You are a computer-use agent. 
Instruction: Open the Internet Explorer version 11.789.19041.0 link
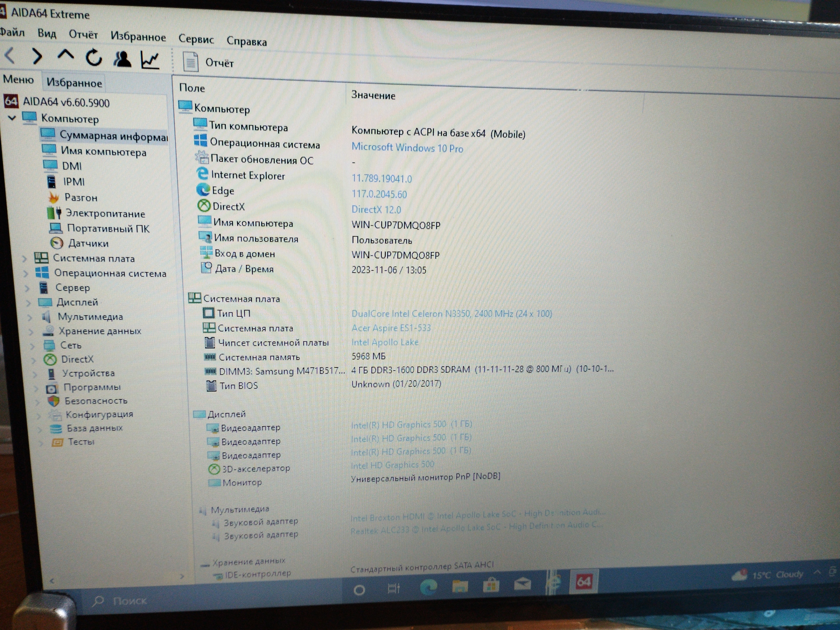tap(382, 178)
